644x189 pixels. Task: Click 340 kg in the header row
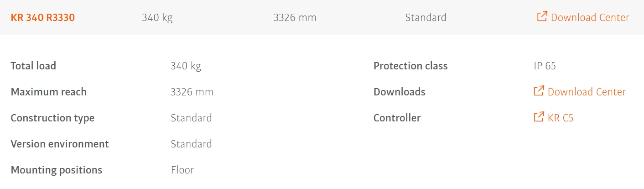click(x=157, y=18)
